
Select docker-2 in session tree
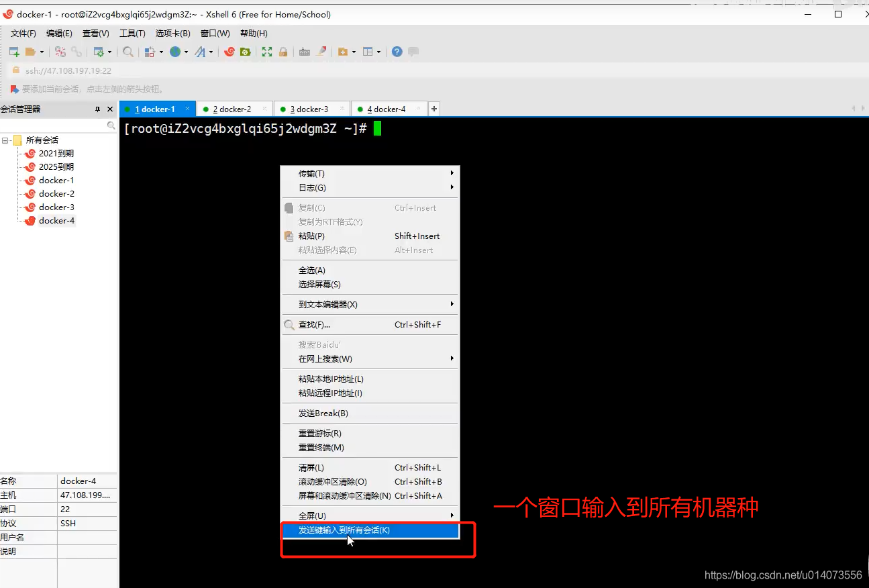(56, 194)
